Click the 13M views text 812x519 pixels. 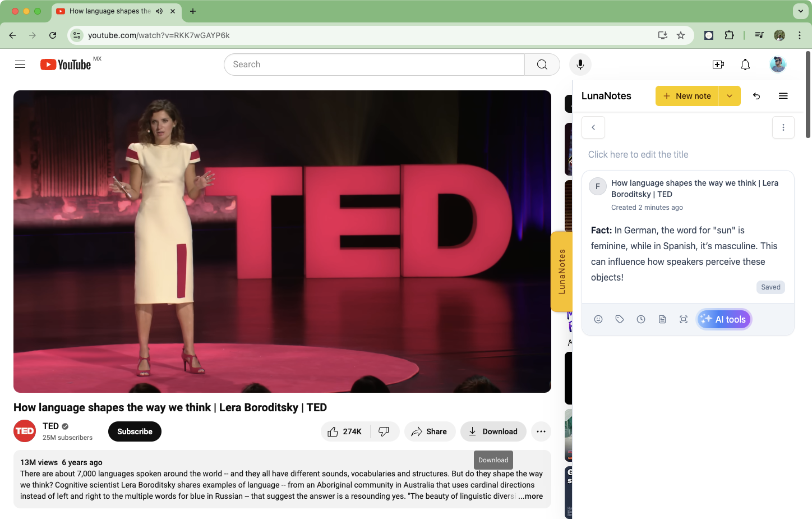point(39,462)
